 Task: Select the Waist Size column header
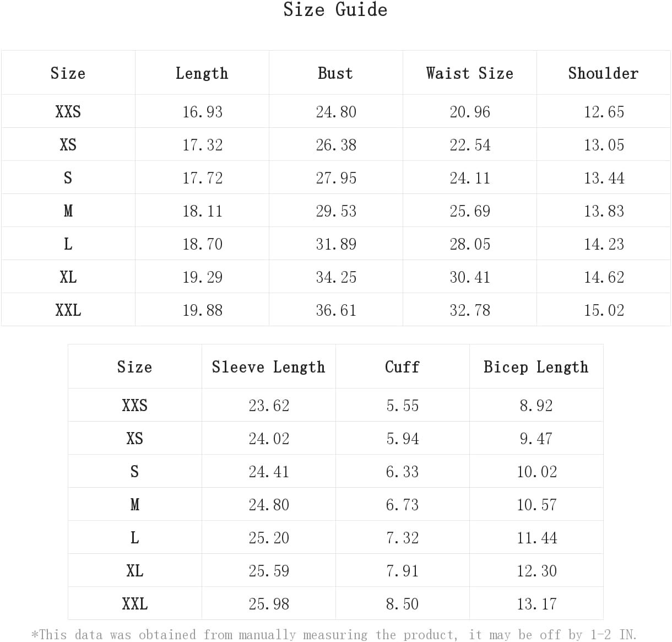click(x=469, y=73)
